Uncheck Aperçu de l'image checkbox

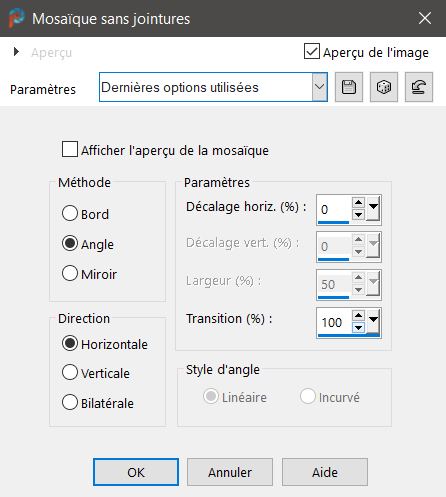point(312,51)
